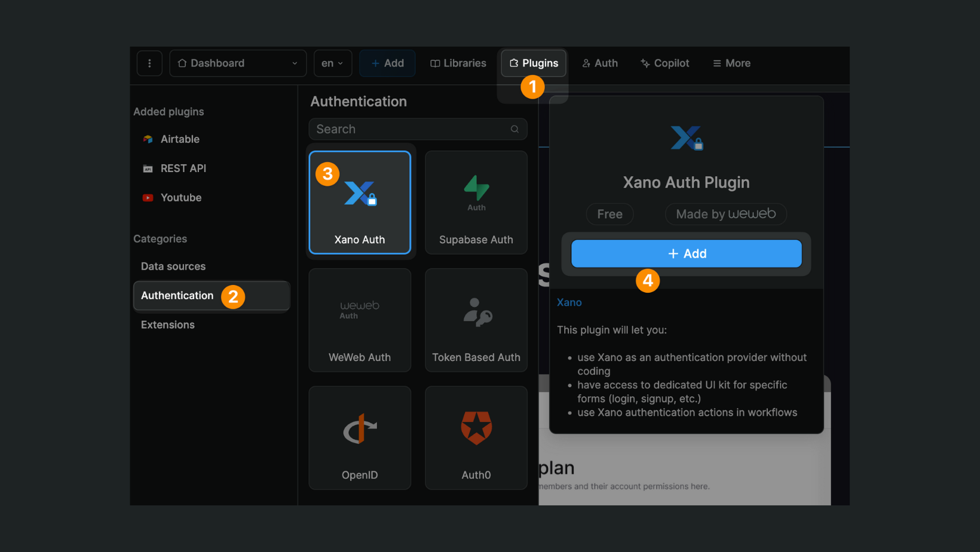
Task: Click the search magnifier icon
Action: 514,129
